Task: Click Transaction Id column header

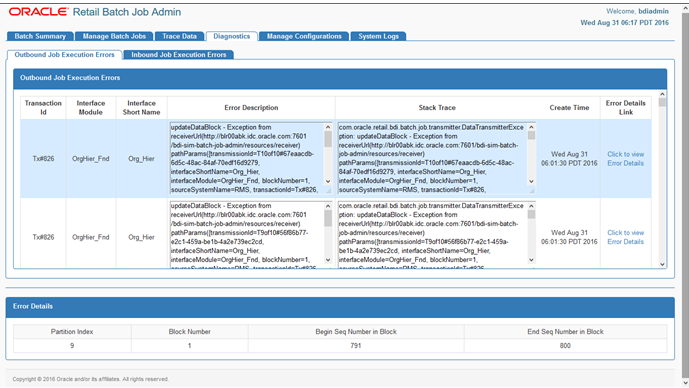Action: coord(43,108)
